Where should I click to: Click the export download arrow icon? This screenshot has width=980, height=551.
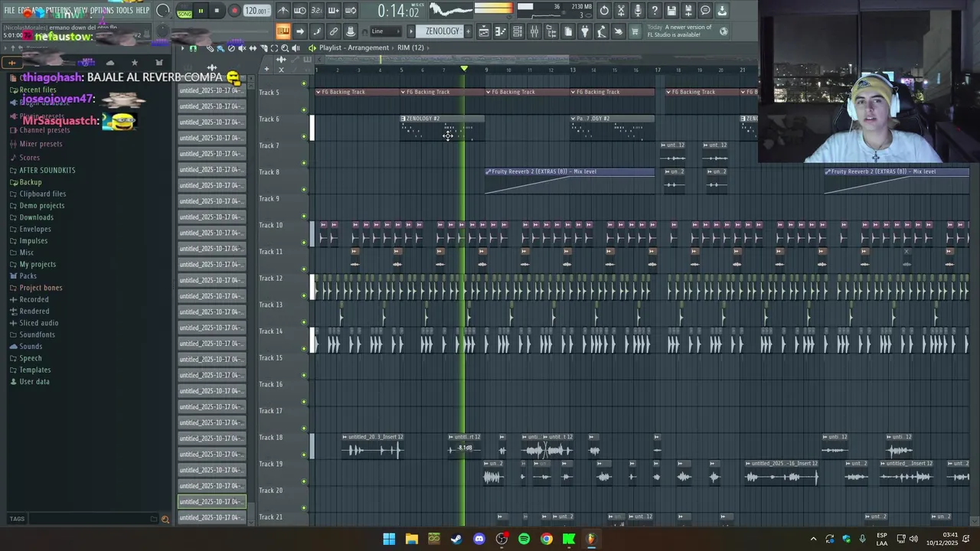click(722, 11)
